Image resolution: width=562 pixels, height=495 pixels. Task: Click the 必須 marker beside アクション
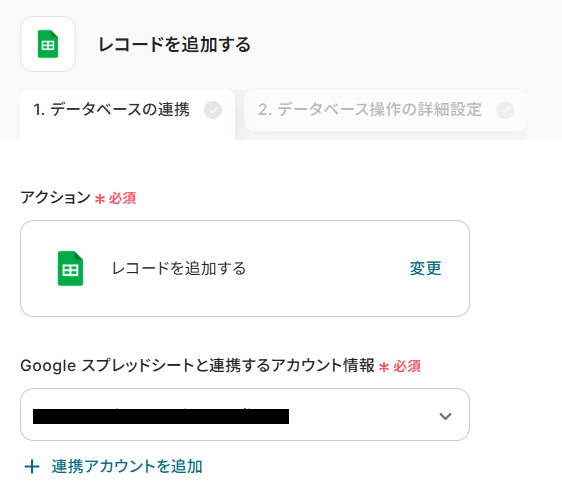pyautogui.click(x=122, y=198)
